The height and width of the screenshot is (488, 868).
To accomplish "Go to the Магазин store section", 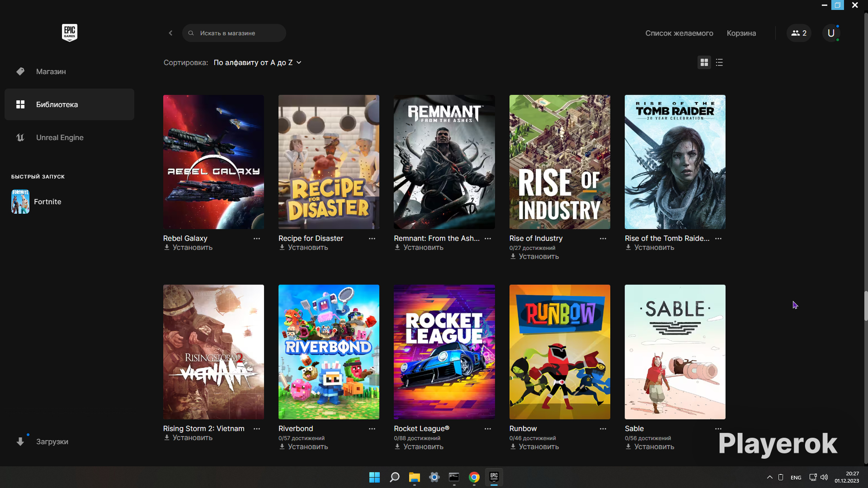I will [51, 72].
